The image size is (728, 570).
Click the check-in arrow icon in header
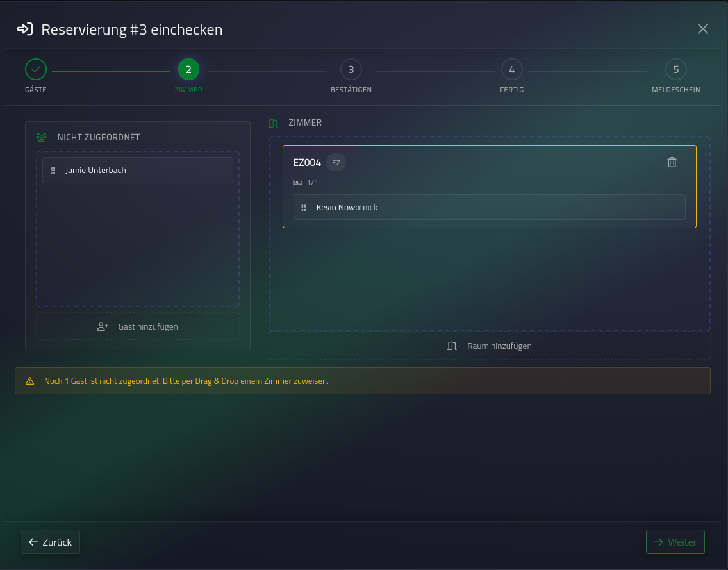(x=25, y=29)
